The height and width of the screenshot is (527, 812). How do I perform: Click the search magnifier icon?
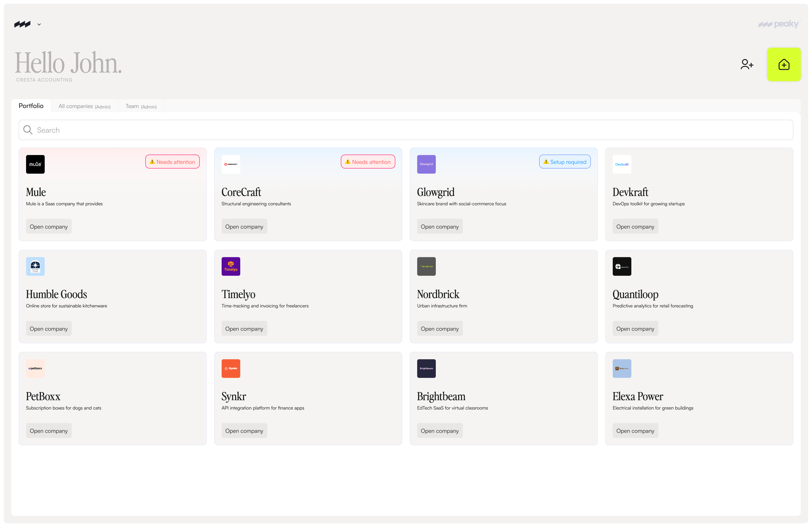click(x=28, y=130)
